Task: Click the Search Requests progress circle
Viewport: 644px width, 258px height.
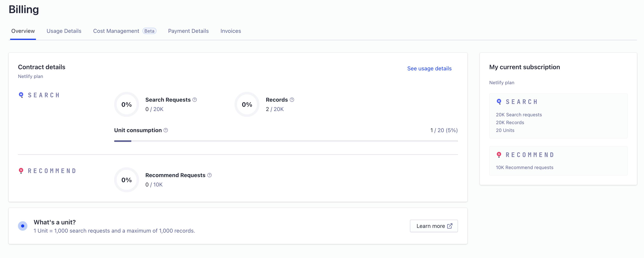Action: coord(126,104)
